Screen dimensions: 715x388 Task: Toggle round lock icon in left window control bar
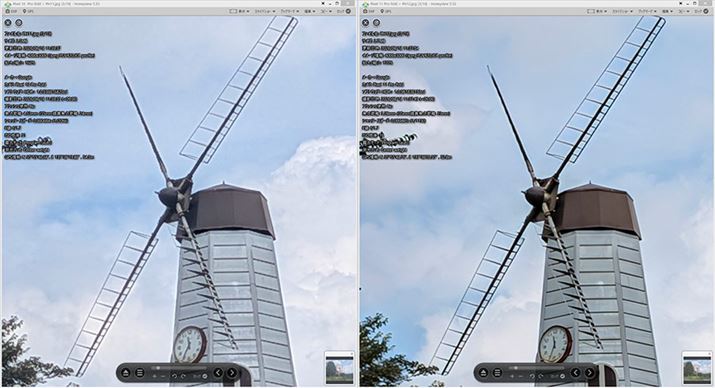(x=205, y=377)
